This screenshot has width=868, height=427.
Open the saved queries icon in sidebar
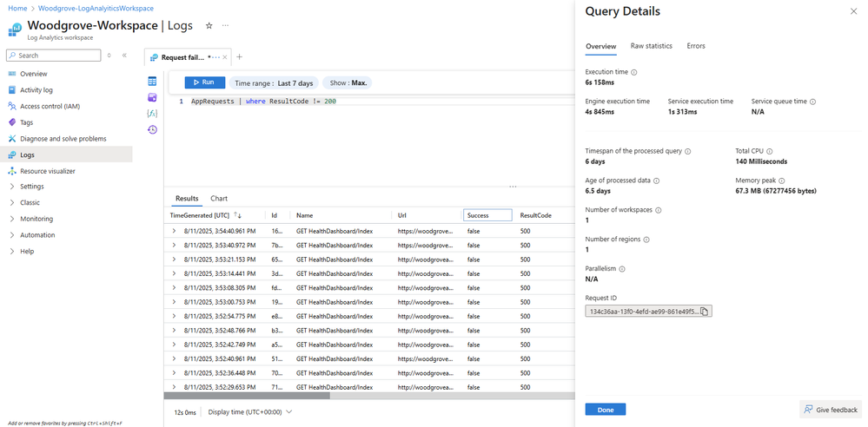coord(152,97)
